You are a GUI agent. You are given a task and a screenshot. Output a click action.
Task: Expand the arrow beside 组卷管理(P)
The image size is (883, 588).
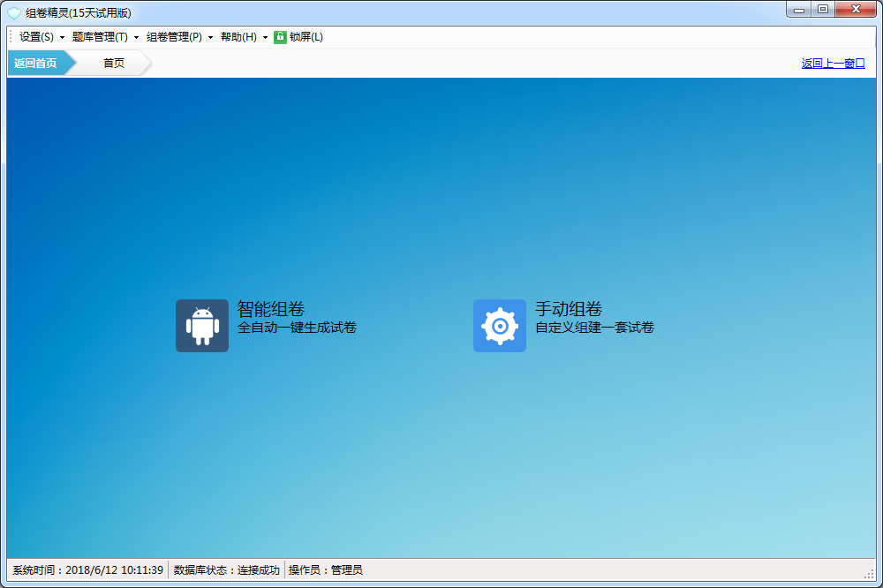pyautogui.click(x=210, y=37)
